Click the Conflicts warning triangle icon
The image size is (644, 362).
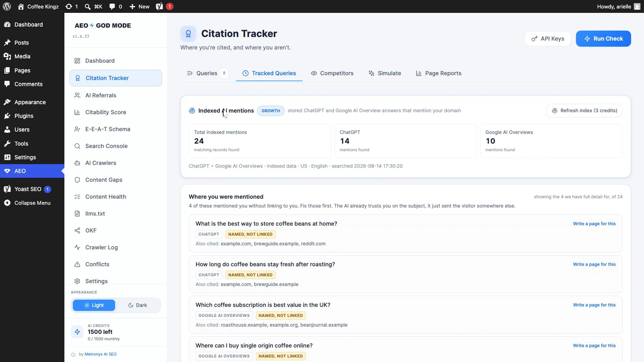(77, 264)
